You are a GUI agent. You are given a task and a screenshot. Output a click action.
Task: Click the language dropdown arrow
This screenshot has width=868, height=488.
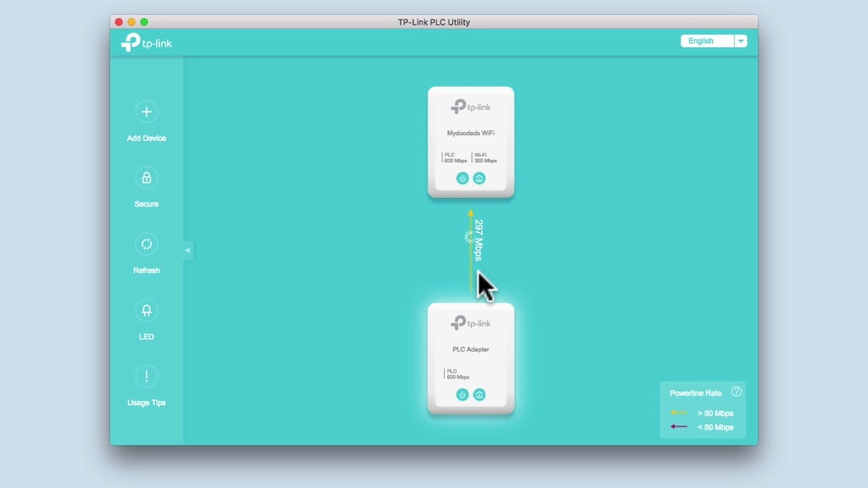741,41
